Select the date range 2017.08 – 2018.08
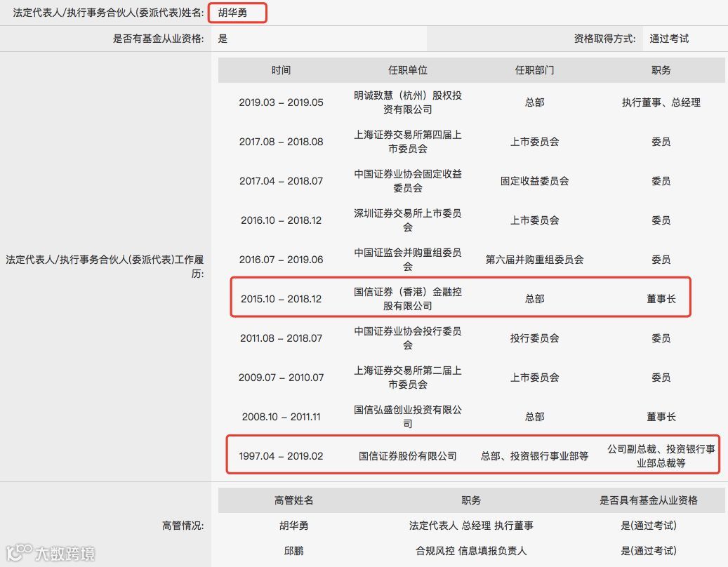 coord(281,142)
